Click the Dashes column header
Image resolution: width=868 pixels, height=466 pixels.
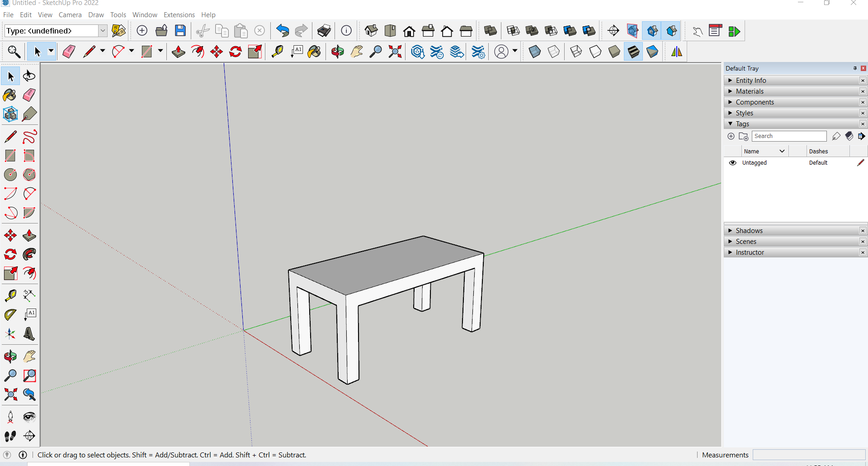pos(828,151)
